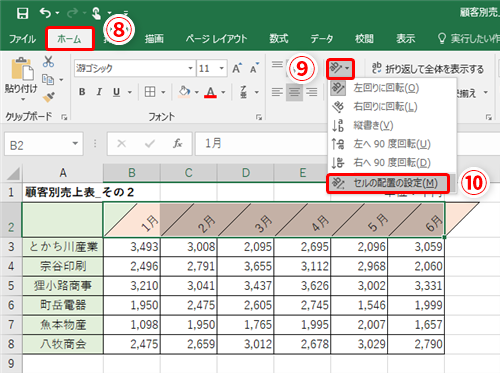Click the Tell Me lightbulb search box
Image resolution: width=500 pixels, height=373 pixels.
(468, 39)
